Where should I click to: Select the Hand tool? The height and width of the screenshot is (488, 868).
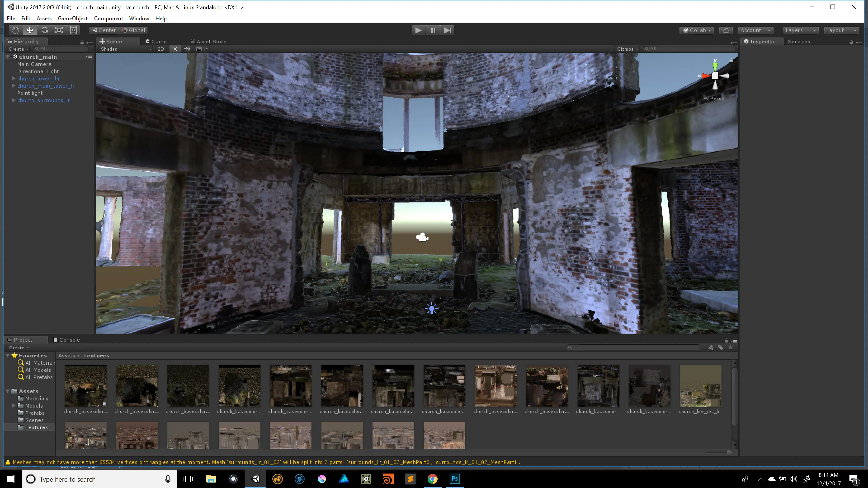point(16,30)
